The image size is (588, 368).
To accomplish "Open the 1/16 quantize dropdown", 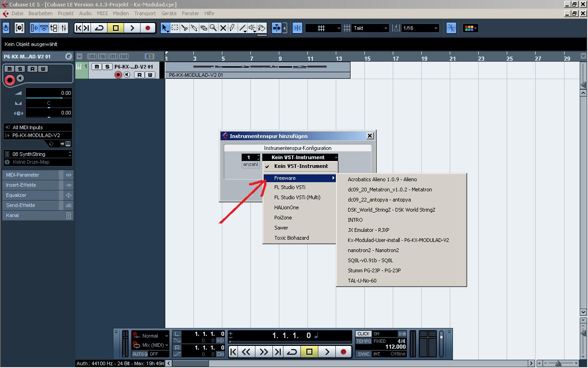I will (420, 28).
